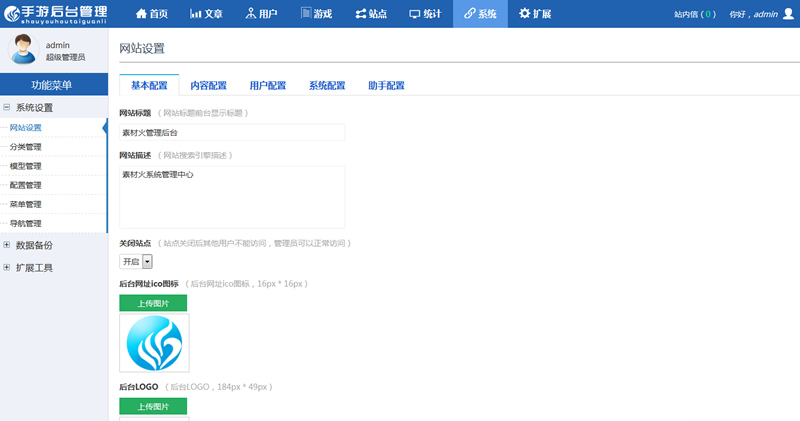Click the document icon beside 游戏
800x421 pixels.
(305, 13)
